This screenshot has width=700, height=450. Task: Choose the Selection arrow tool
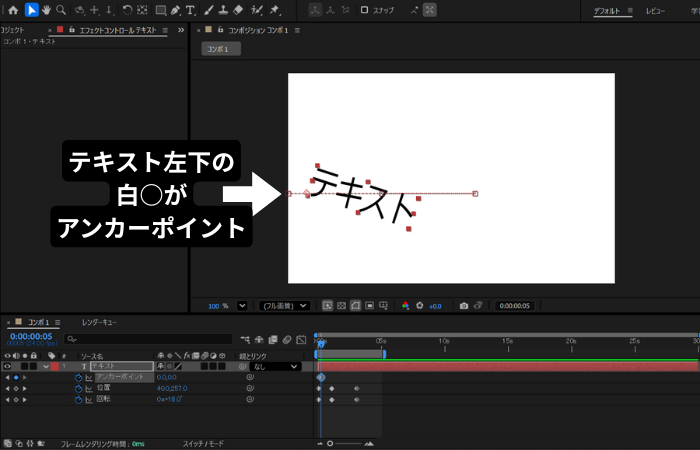click(x=31, y=10)
